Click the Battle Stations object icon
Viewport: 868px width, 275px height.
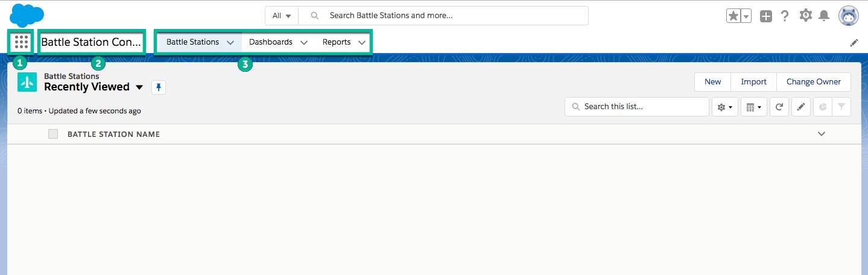27,81
